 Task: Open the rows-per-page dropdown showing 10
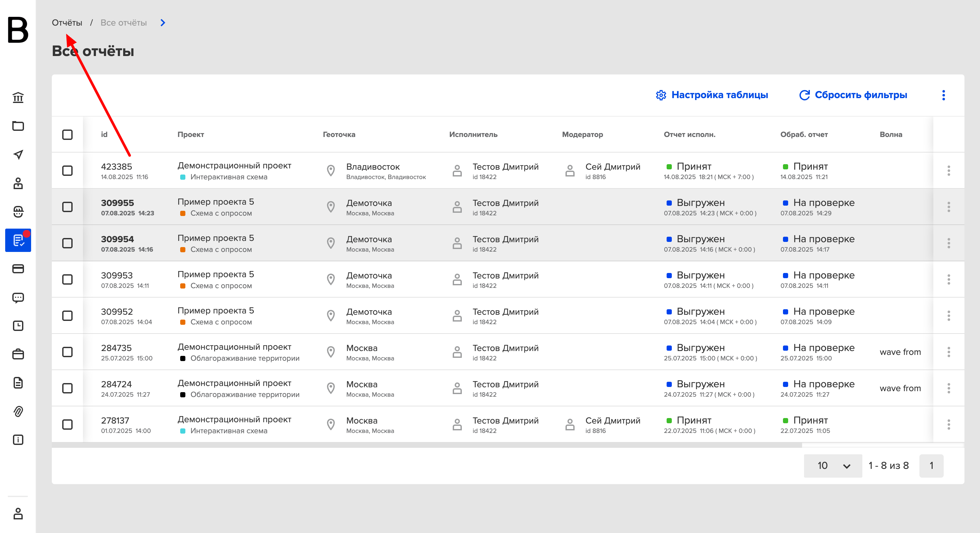tap(833, 466)
